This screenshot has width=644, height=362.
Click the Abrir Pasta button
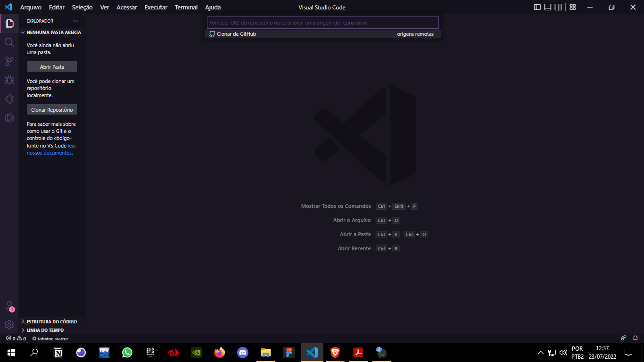[x=52, y=66]
